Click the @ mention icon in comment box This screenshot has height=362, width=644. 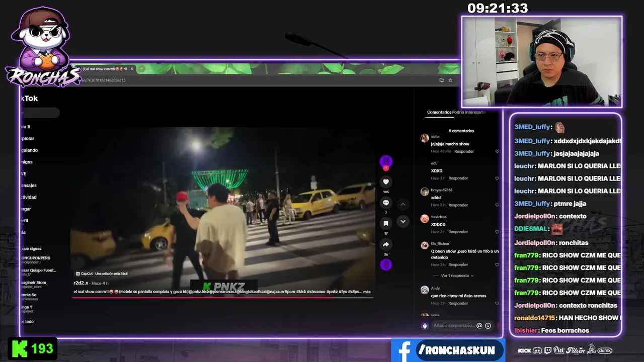pos(479,326)
